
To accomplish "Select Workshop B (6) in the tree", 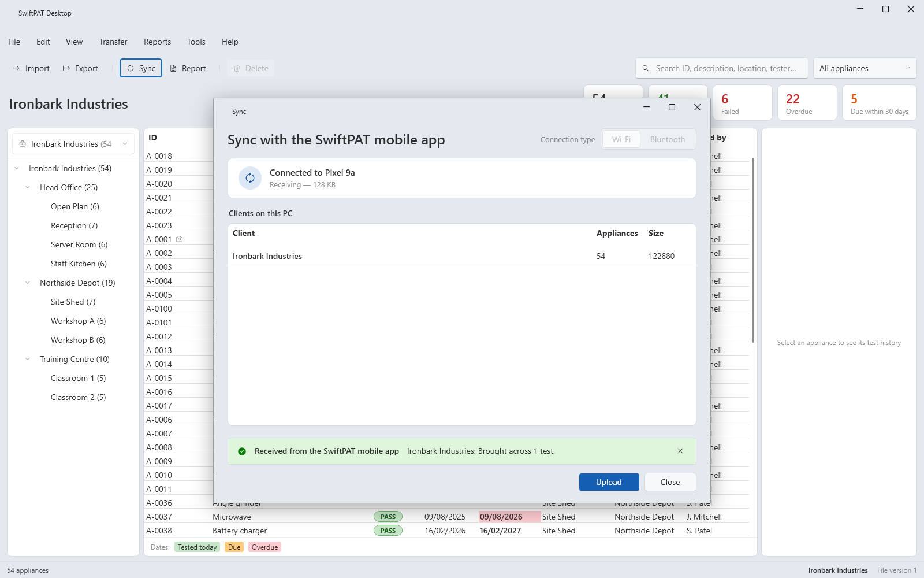I will coord(78,340).
